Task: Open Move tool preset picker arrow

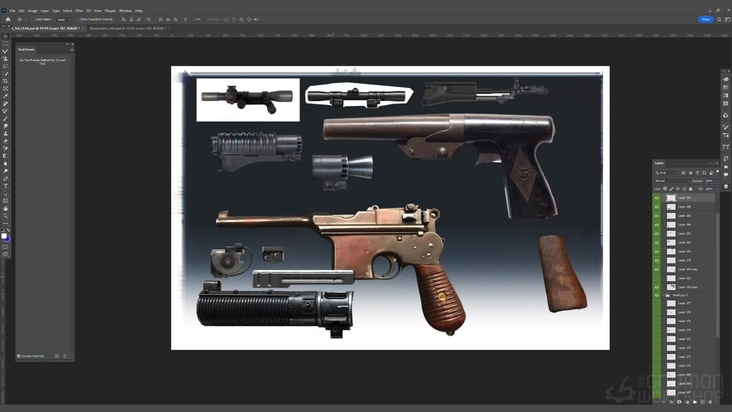Action: point(25,19)
